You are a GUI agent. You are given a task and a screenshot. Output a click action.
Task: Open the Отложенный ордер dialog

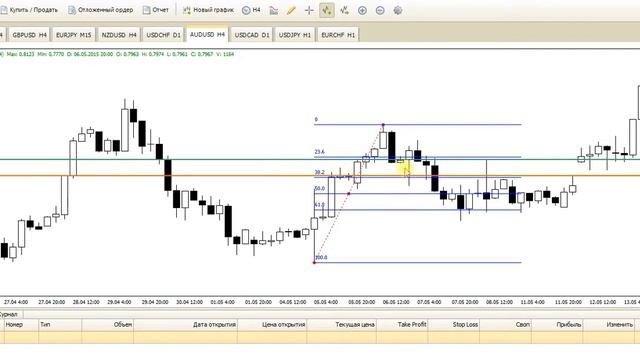tap(100, 10)
